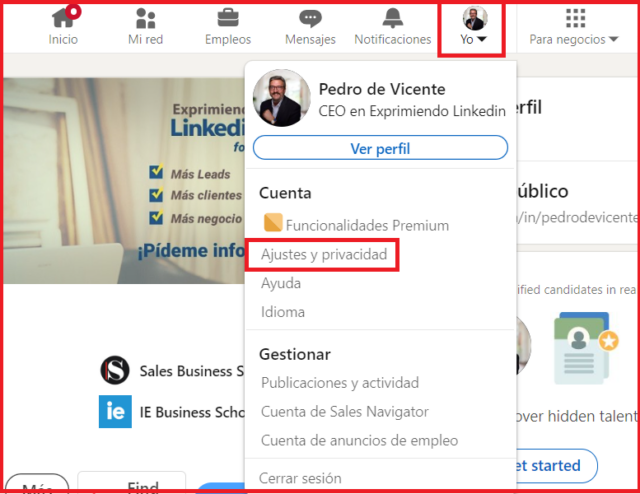The height and width of the screenshot is (494, 640).
Task: Select Ajustes y privacidad
Action: coord(324,254)
